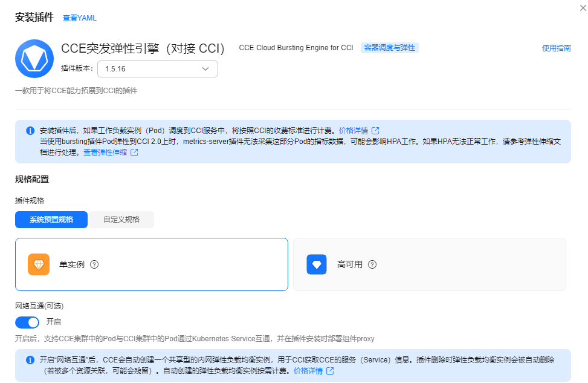Open help tooltip next to 单实例

point(94,264)
